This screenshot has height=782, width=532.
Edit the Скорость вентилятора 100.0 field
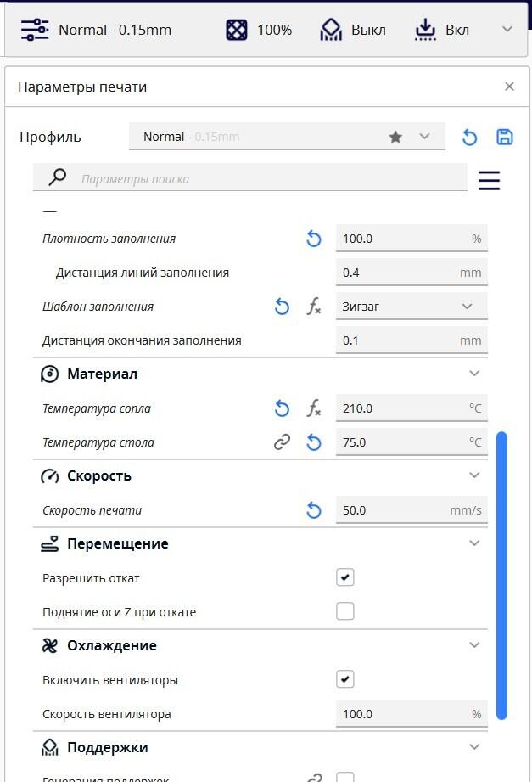coord(412,714)
